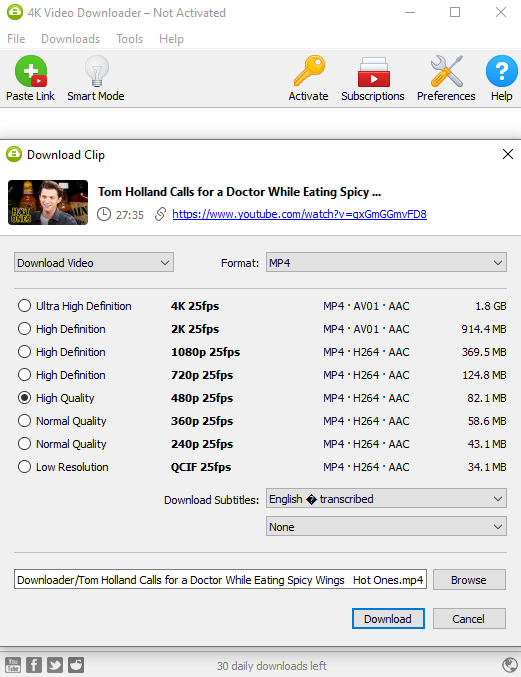The height and width of the screenshot is (677, 521).
Task: Open the Format MP4 dropdown
Action: pos(386,263)
